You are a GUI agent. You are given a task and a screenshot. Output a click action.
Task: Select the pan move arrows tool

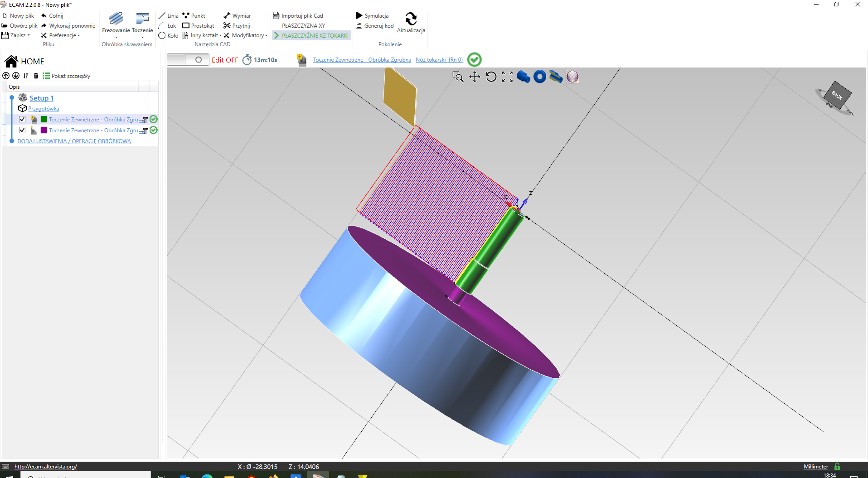coord(475,77)
